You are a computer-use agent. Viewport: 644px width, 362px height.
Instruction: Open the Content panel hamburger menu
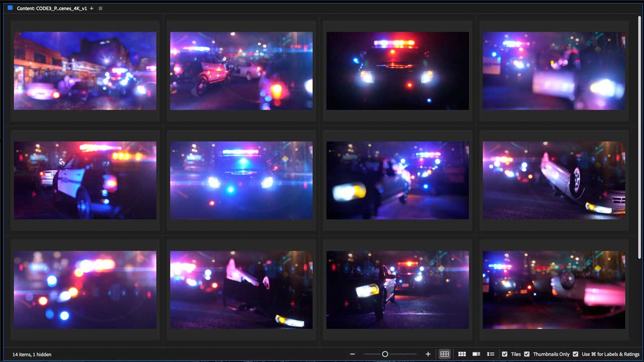click(x=100, y=9)
